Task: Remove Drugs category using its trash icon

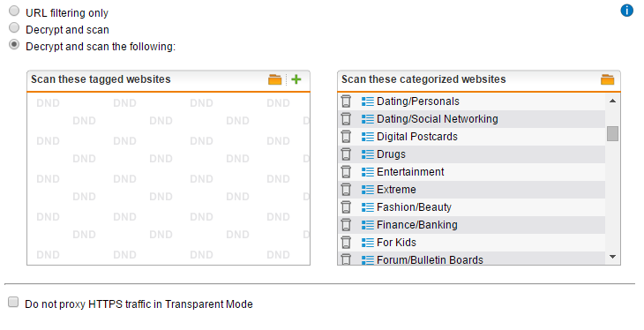Action: pos(346,154)
